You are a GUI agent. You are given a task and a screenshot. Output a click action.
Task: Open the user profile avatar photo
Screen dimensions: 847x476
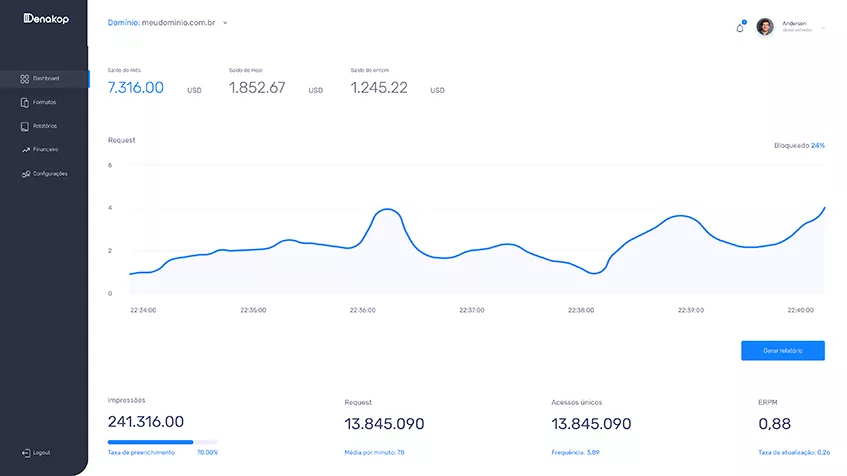(765, 27)
